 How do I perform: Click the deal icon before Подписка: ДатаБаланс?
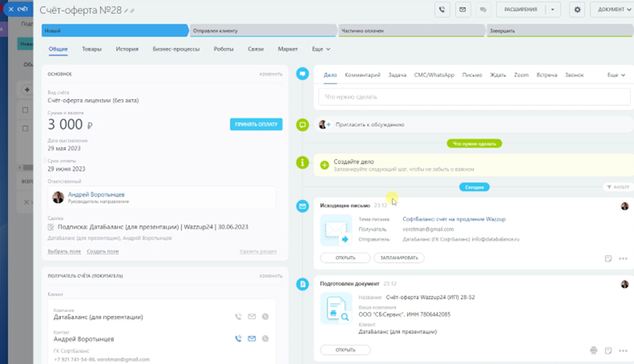coord(51,227)
